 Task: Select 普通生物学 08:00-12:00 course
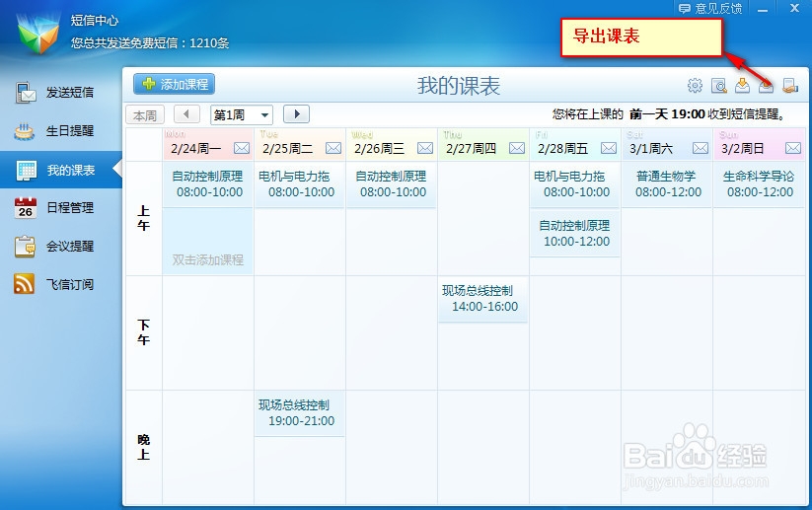(x=667, y=184)
